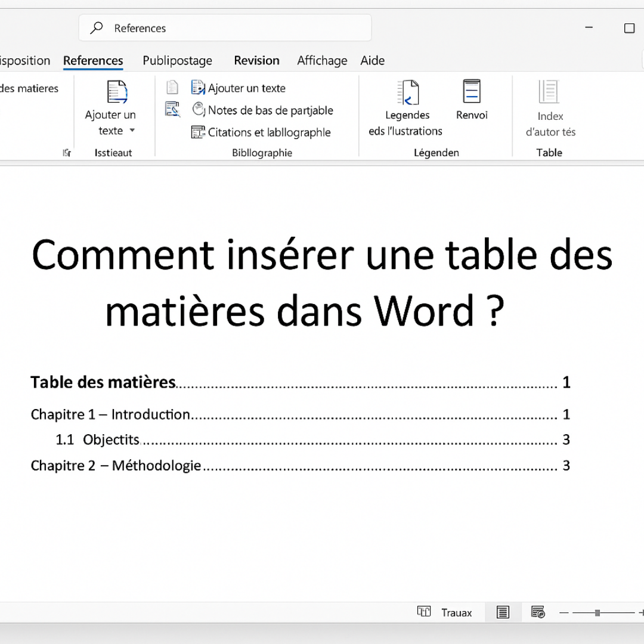Open Citations et lablIographle
Image resolution: width=644 pixels, height=644 pixels.
tap(269, 132)
